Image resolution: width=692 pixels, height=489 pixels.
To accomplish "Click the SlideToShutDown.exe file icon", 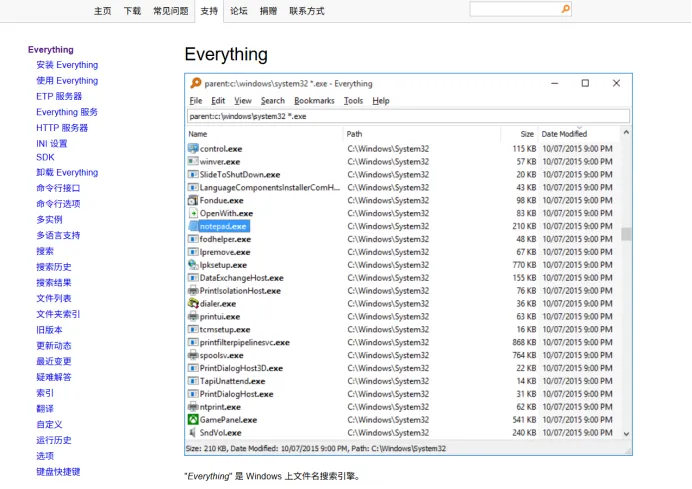I will tap(193, 174).
